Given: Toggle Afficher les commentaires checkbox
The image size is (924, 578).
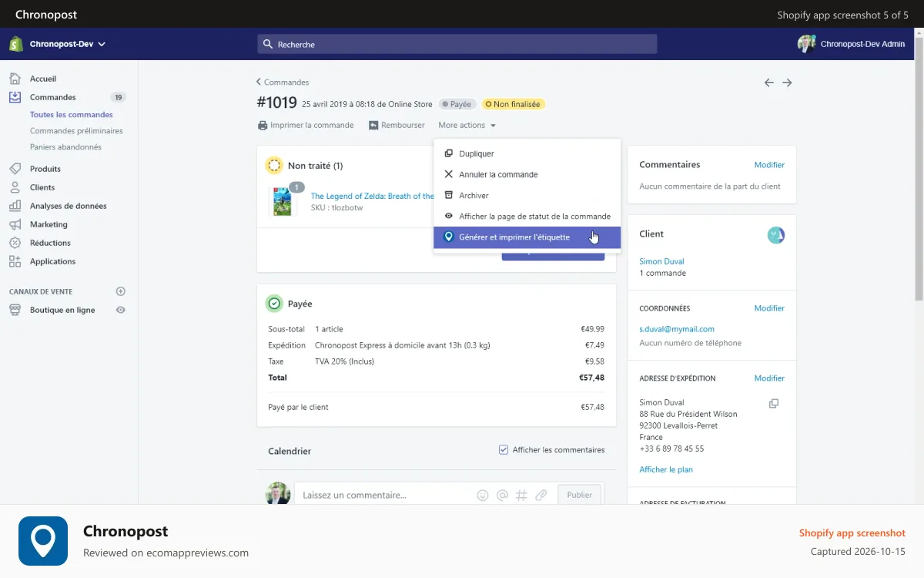Looking at the screenshot, I should pyautogui.click(x=504, y=449).
